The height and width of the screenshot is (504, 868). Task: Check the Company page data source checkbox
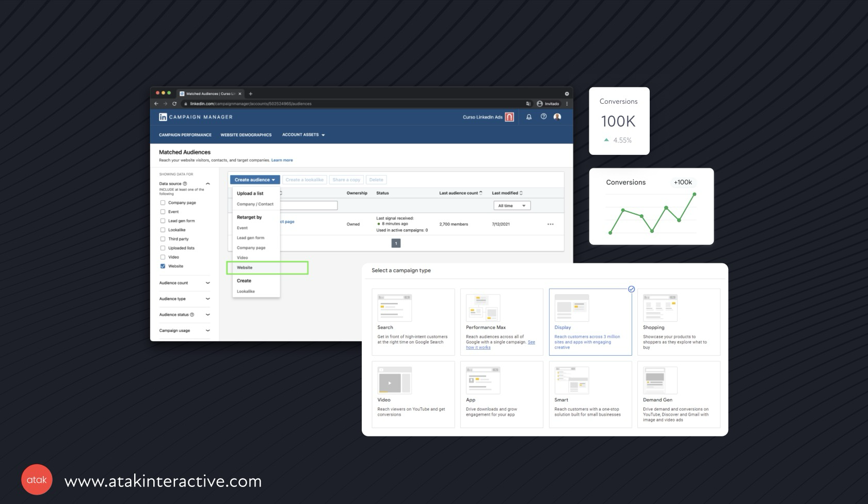click(163, 203)
